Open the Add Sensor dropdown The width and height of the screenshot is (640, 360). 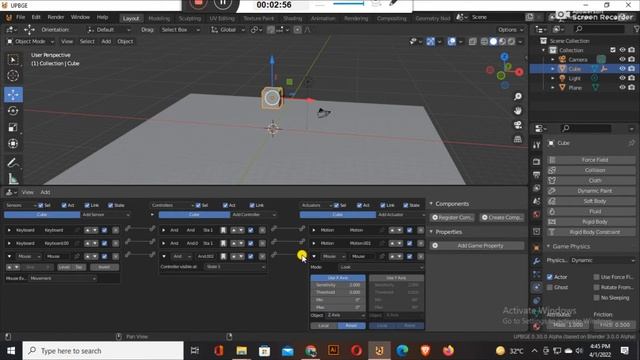click(105, 215)
